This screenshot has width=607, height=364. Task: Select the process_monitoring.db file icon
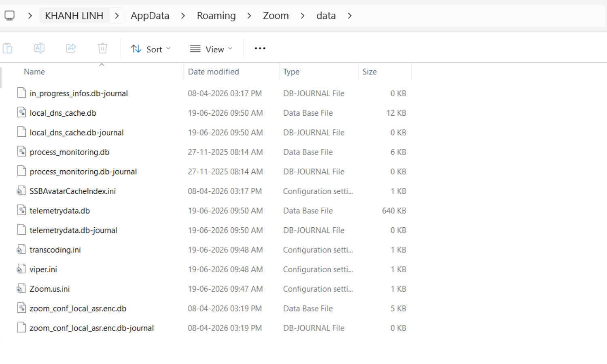click(22, 152)
